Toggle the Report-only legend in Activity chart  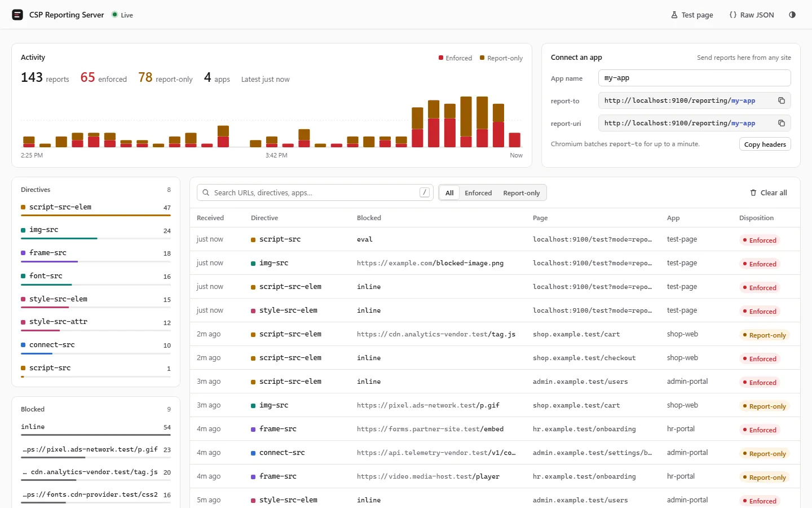click(x=501, y=58)
